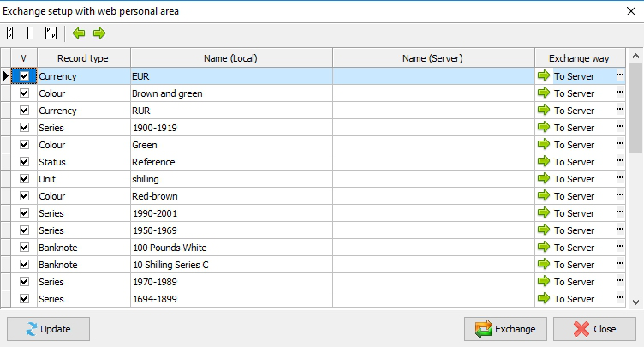
Task: Sort by the Record type column header
Action: (83, 58)
